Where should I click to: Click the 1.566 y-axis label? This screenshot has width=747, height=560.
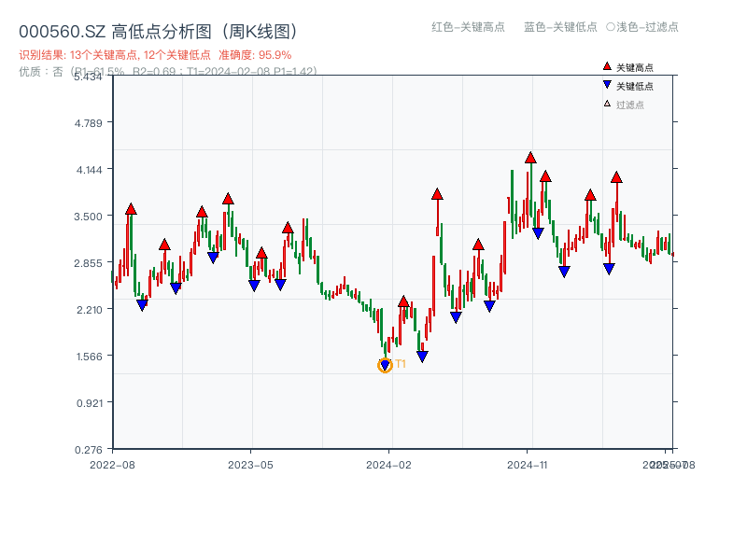point(89,357)
